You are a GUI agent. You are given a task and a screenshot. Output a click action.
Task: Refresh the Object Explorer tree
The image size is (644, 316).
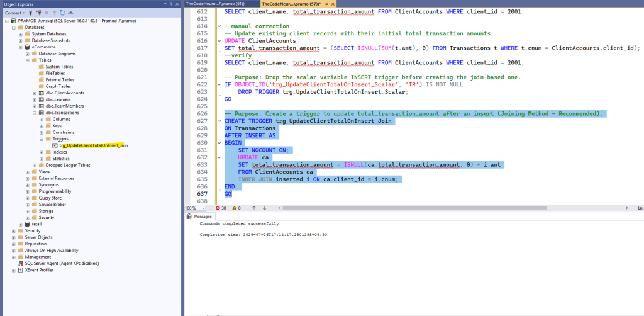62,13
